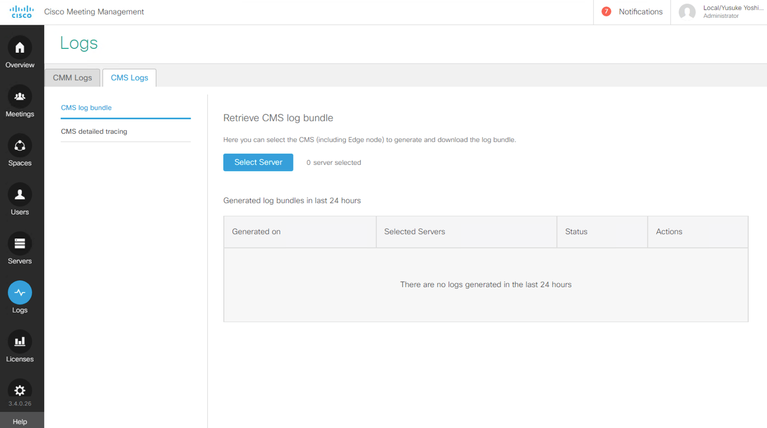The image size is (767, 428).
Task: Click the Selected Servers column header
Action: point(467,232)
